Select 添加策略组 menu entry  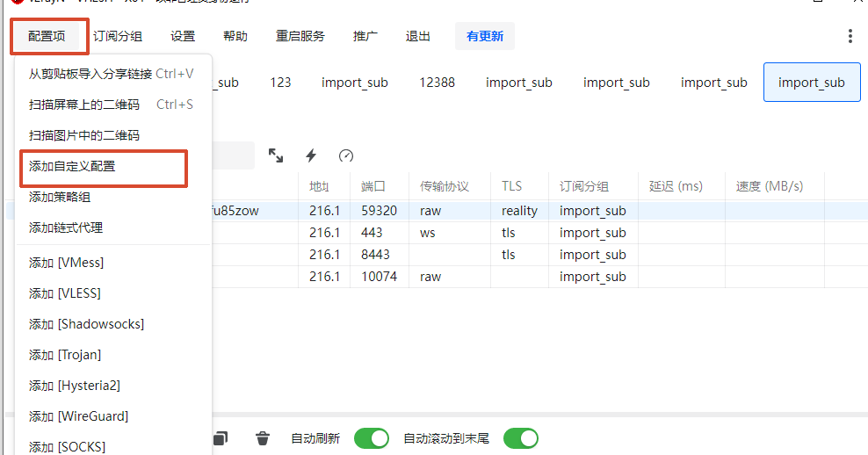tap(113, 197)
